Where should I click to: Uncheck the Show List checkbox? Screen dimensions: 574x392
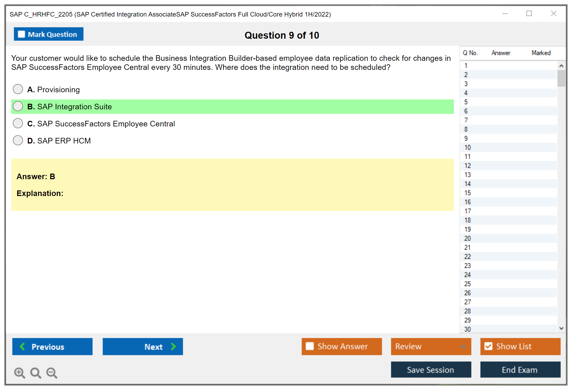click(x=488, y=346)
